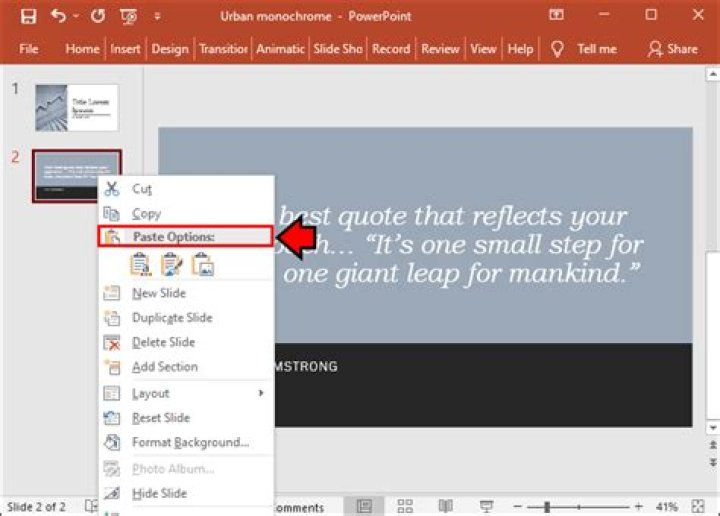Open Customize Quick Access Toolbar dropdown
Image resolution: width=720 pixels, height=516 pixels.
(x=157, y=16)
